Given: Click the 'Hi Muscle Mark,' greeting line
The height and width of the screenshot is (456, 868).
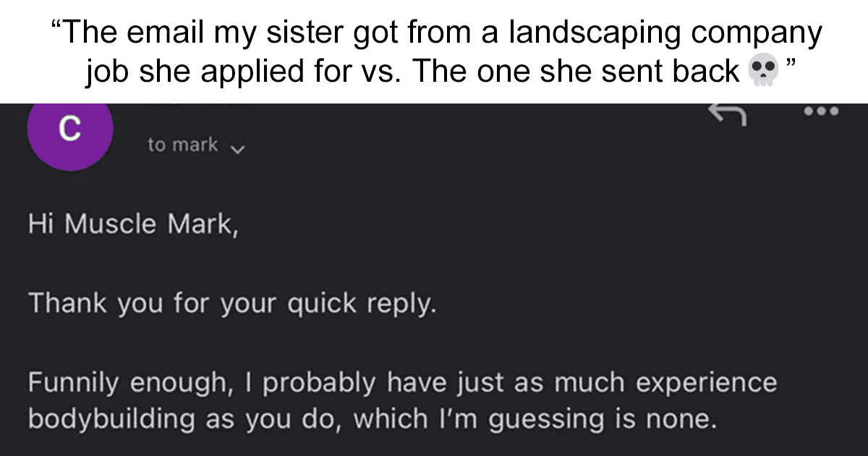Looking at the screenshot, I should pyautogui.click(x=132, y=225).
